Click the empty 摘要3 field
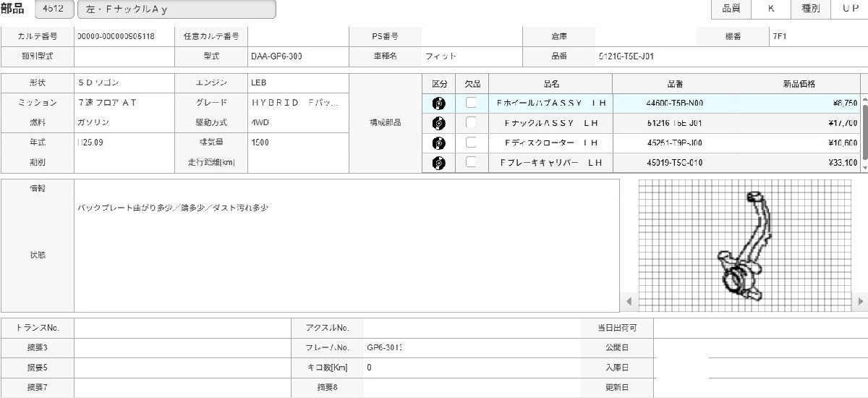 pyautogui.click(x=182, y=347)
